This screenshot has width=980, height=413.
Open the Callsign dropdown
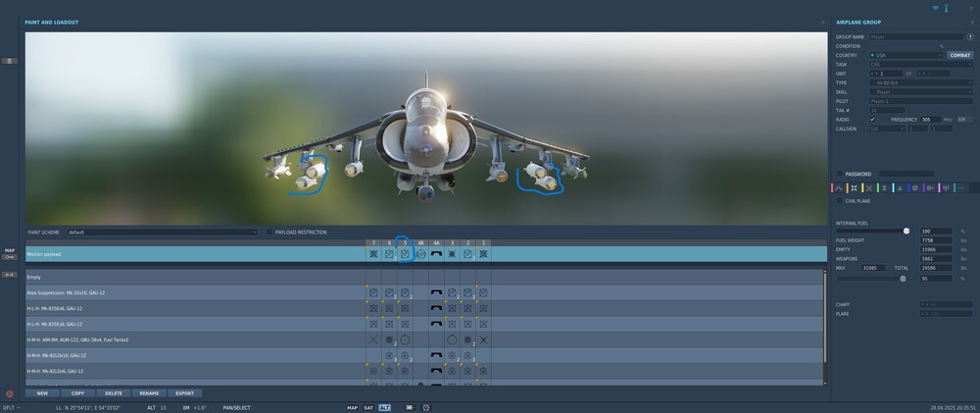click(887, 129)
